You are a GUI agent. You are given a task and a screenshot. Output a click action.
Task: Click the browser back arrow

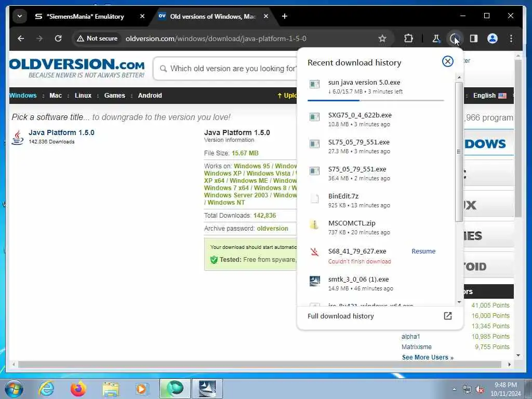(21, 38)
